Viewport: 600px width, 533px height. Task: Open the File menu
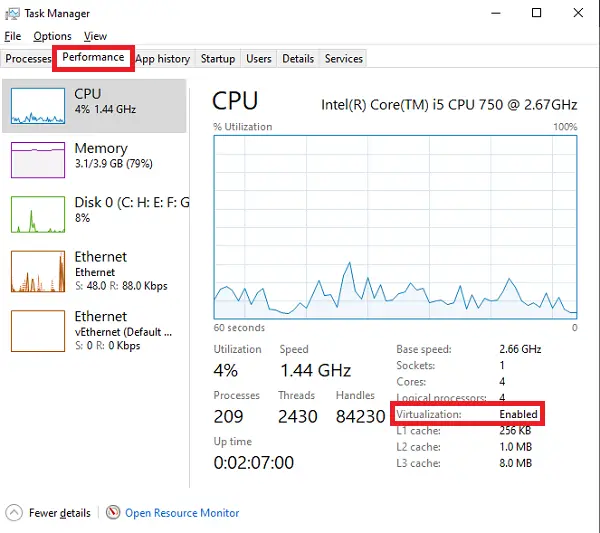click(x=13, y=36)
